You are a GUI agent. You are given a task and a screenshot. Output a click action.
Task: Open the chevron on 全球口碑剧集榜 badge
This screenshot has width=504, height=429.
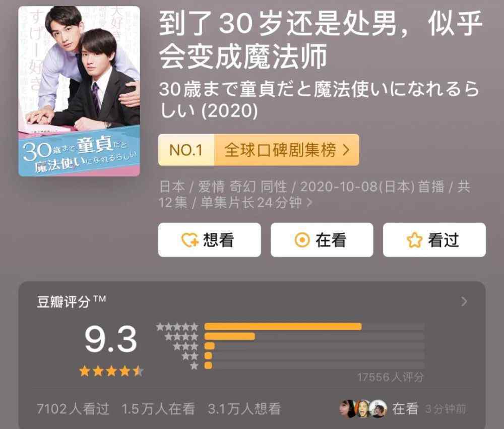tap(346, 150)
